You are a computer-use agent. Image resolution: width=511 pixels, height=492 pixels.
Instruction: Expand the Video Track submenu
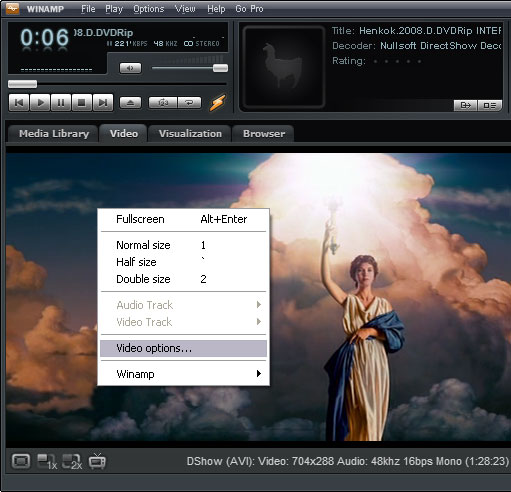(x=183, y=322)
